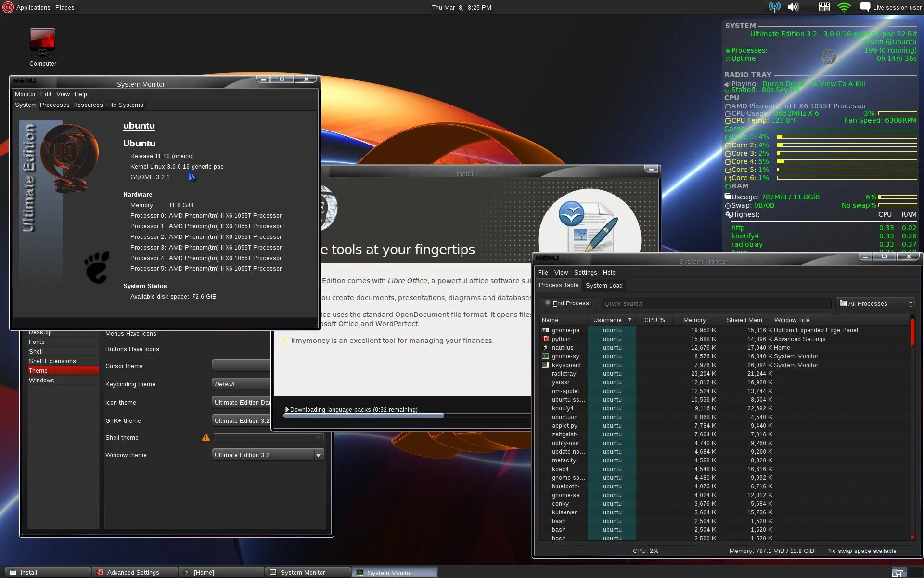The image size is (924, 578).
Task: Click the chat bubble icon beside Live session user
Action: coord(865,7)
